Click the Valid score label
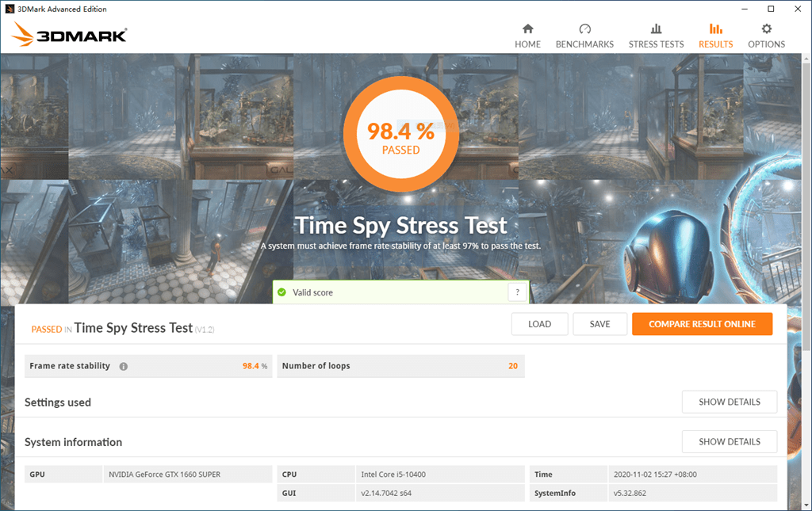Image resolution: width=812 pixels, height=511 pixels. pyautogui.click(x=312, y=292)
